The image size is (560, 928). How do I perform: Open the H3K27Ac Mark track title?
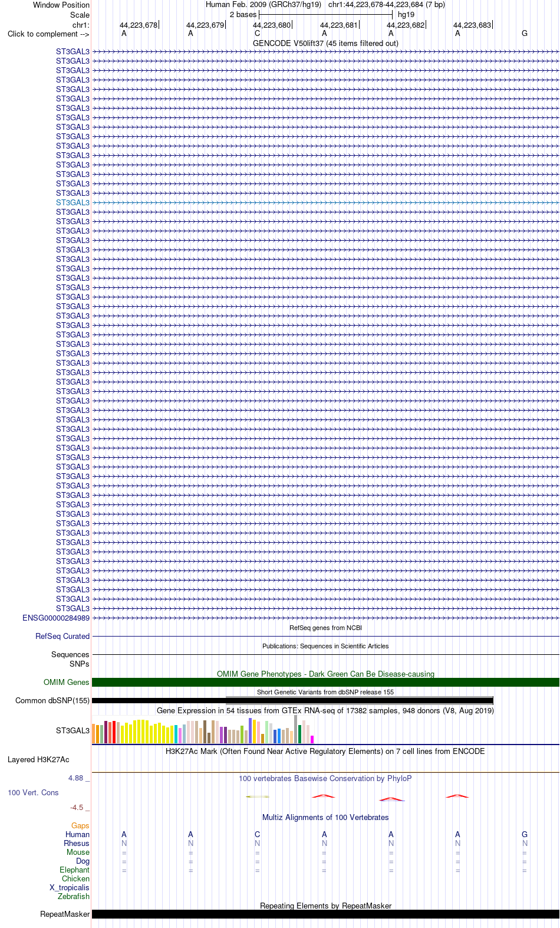pyautogui.click(x=325, y=751)
